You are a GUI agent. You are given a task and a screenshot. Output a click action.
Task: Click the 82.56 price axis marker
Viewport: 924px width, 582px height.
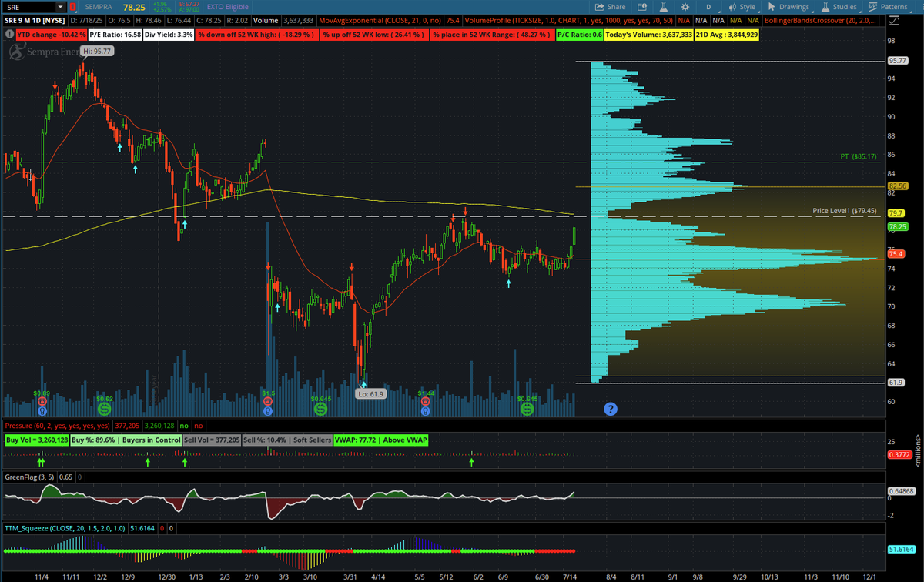tap(897, 186)
